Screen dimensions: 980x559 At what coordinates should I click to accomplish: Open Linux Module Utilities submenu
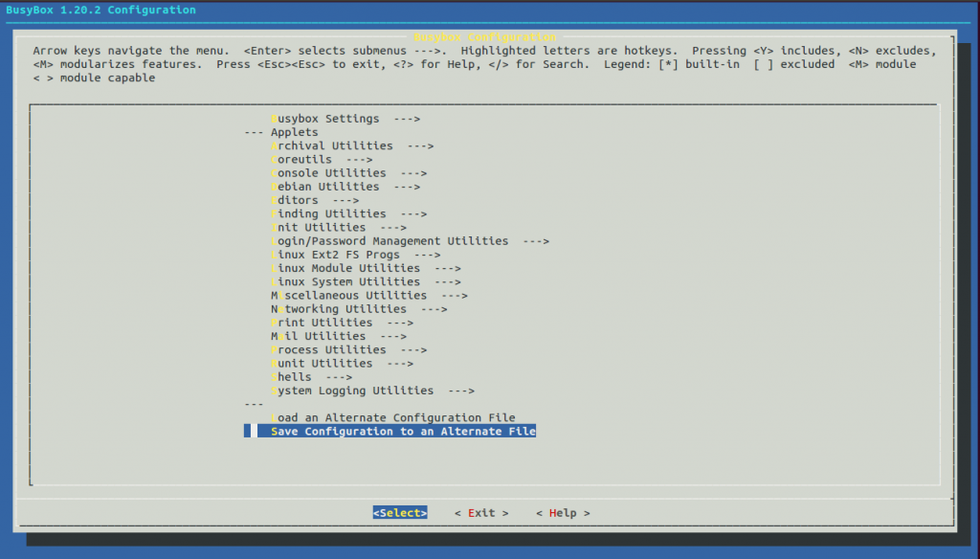tap(366, 268)
